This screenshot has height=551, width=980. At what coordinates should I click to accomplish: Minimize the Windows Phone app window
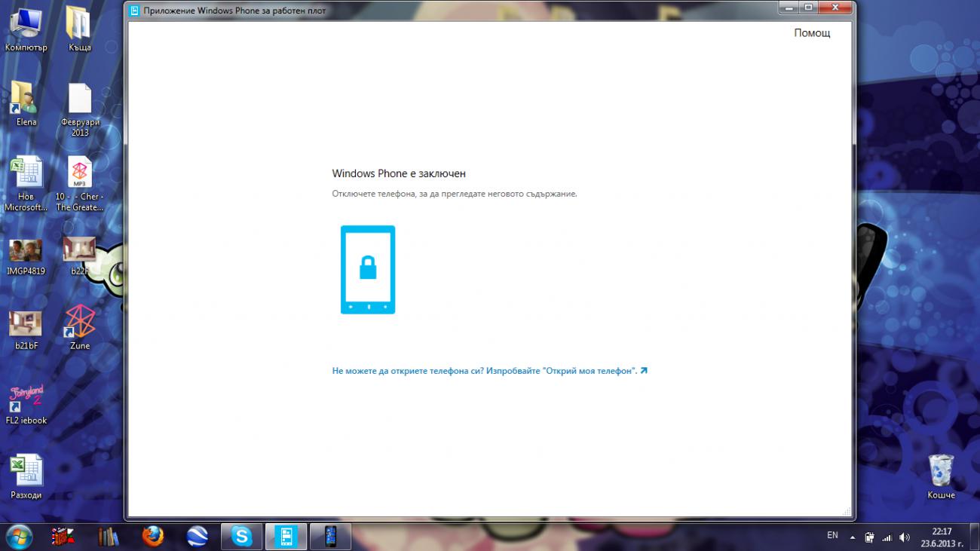[789, 8]
